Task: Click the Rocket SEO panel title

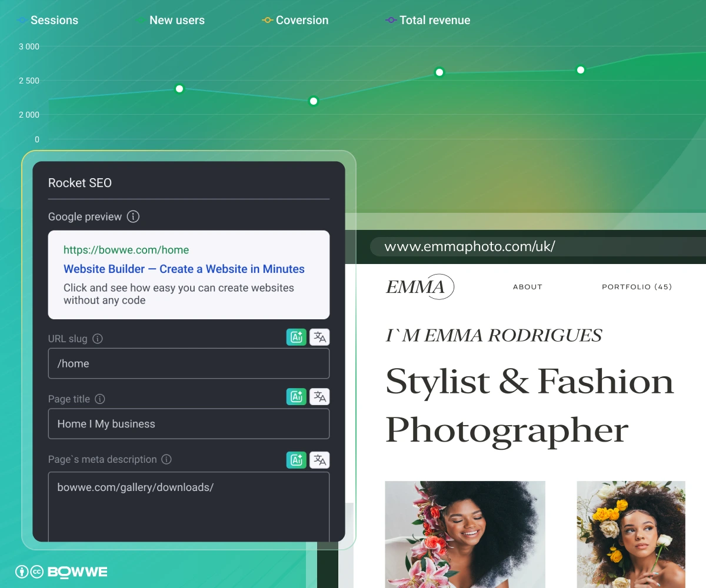Action: (80, 183)
